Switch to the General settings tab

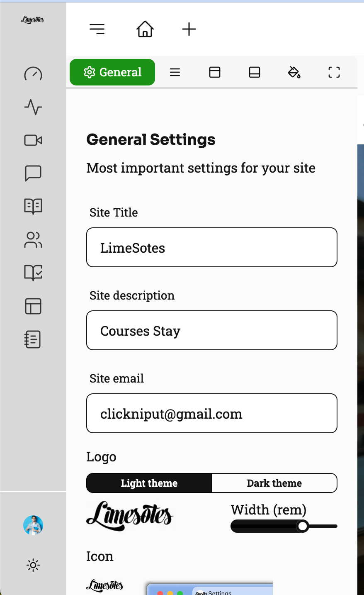112,72
